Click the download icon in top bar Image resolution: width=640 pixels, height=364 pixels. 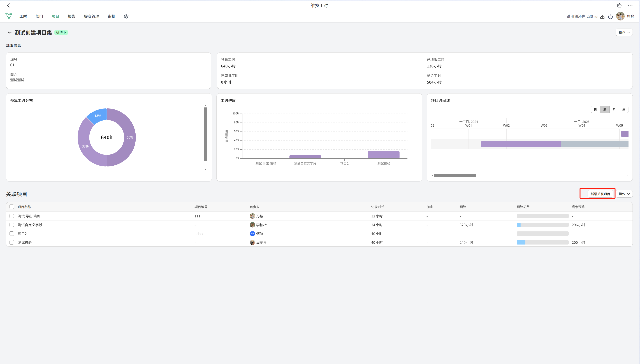[x=602, y=17]
